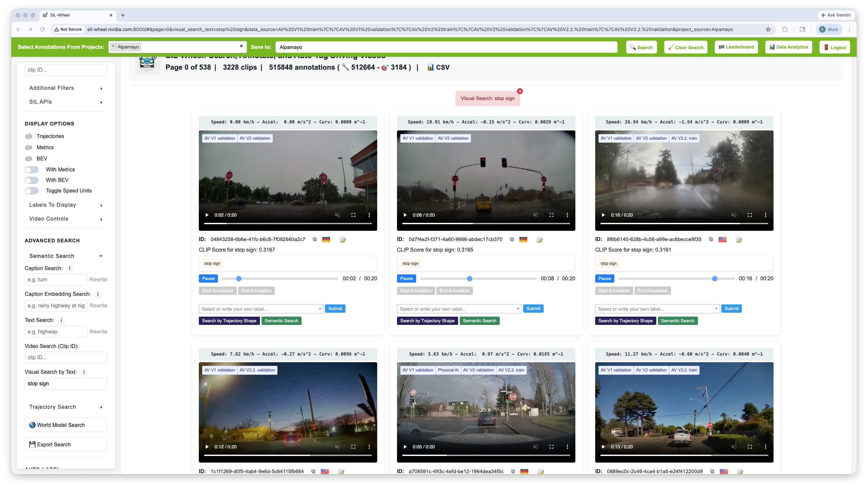Play the video showing 0:02 / 0:20
This screenshot has width=868, height=488.
click(x=207, y=215)
